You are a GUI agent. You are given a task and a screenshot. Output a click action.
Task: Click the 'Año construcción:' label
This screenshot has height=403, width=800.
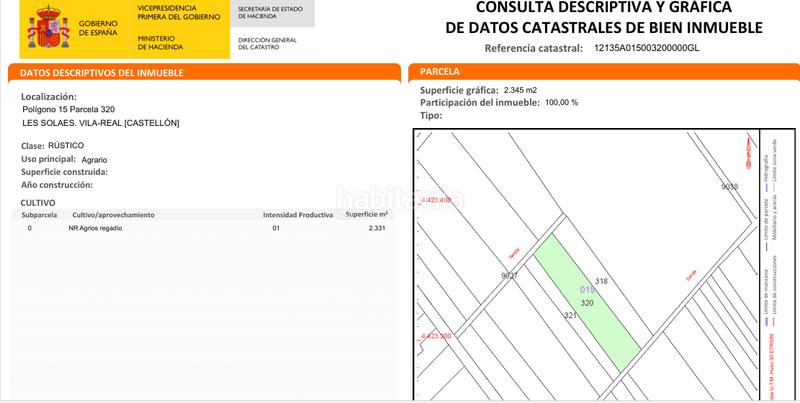click(x=57, y=185)
